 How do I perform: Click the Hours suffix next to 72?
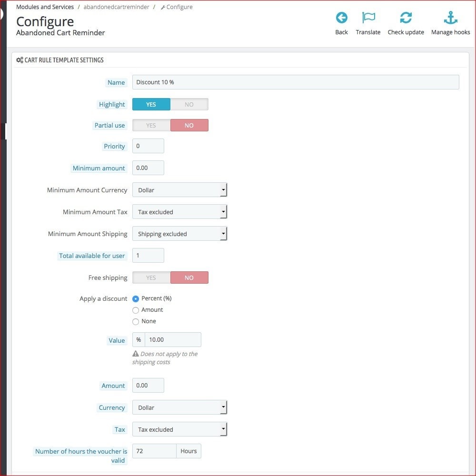[188, 451]
